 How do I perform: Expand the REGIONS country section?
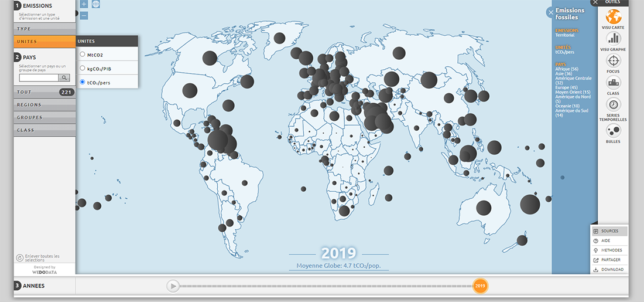[x=44, y=105]
